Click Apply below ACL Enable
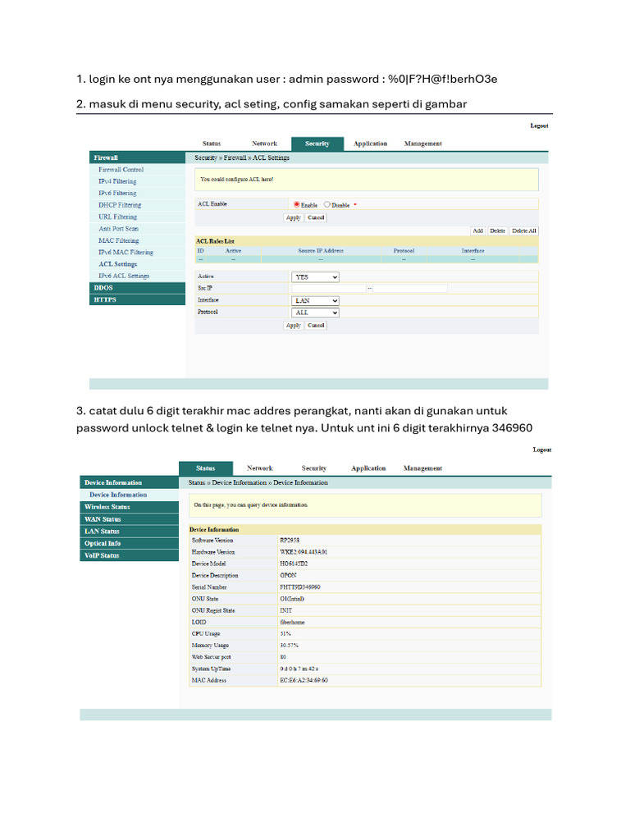The height and width of the screenshot is (840, 630). pos(293,217)
